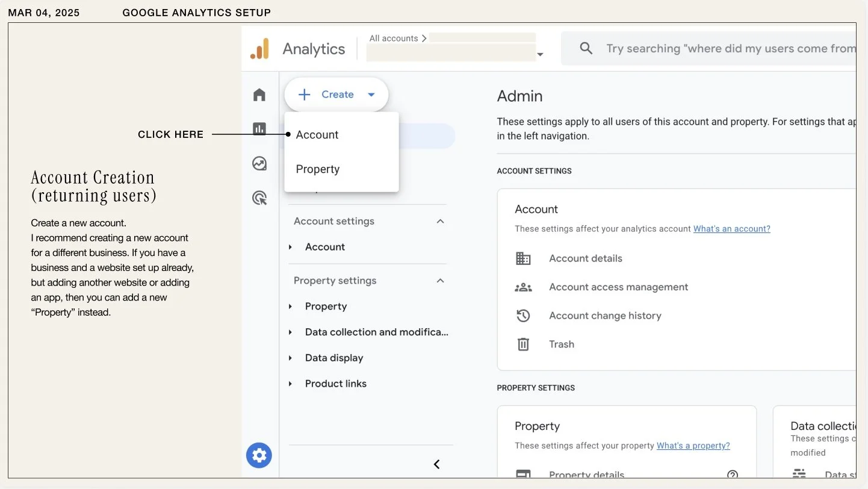
Task: Click the All accounts breadcrumb
Action: 394,38
